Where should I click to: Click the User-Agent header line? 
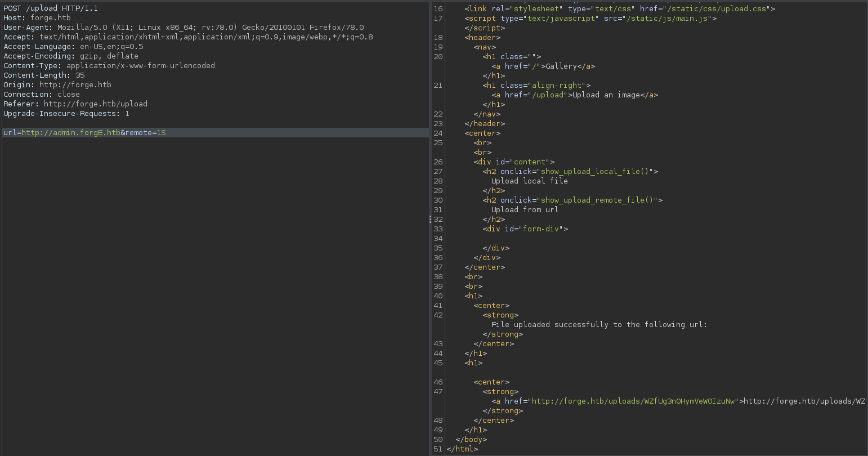[184, 28]
